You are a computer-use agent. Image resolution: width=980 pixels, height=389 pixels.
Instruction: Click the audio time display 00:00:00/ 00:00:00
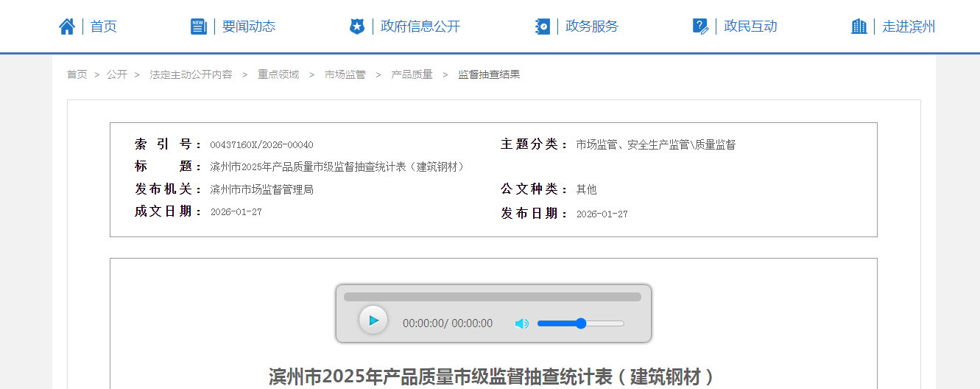click(448, 323)
